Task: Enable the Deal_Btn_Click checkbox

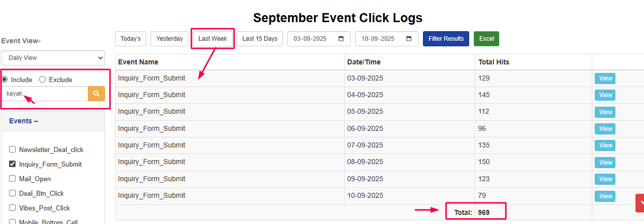Action: click(x=13, y=193)
